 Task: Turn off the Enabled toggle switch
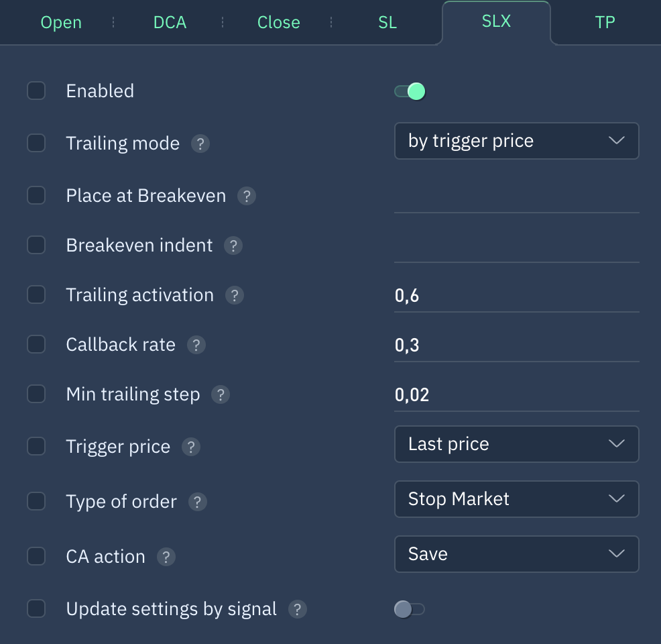[x=410, y=91]
